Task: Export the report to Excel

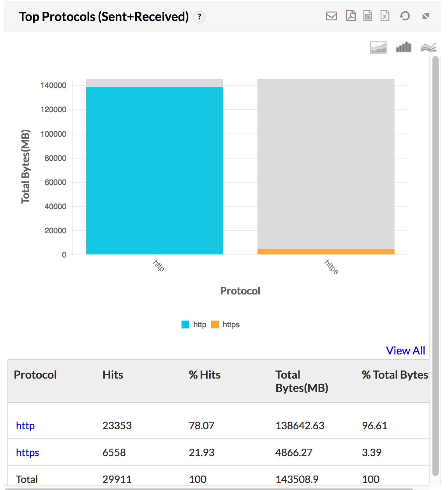Action: (385, 16)
